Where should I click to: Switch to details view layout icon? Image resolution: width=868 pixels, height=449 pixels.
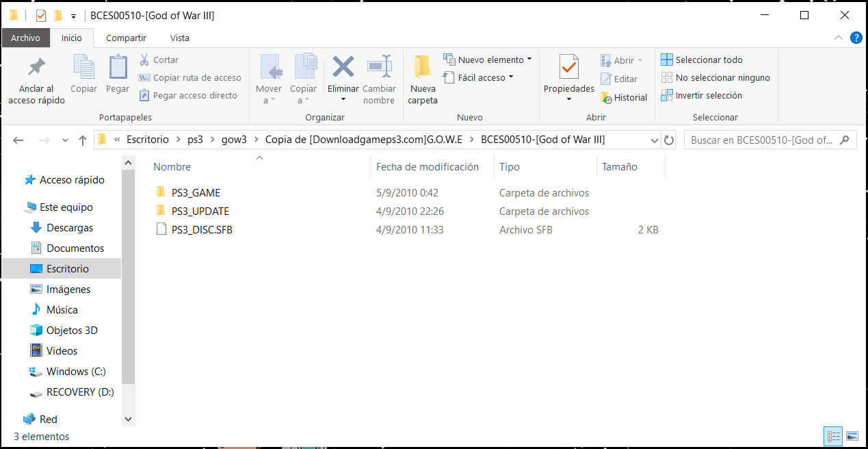833,435
